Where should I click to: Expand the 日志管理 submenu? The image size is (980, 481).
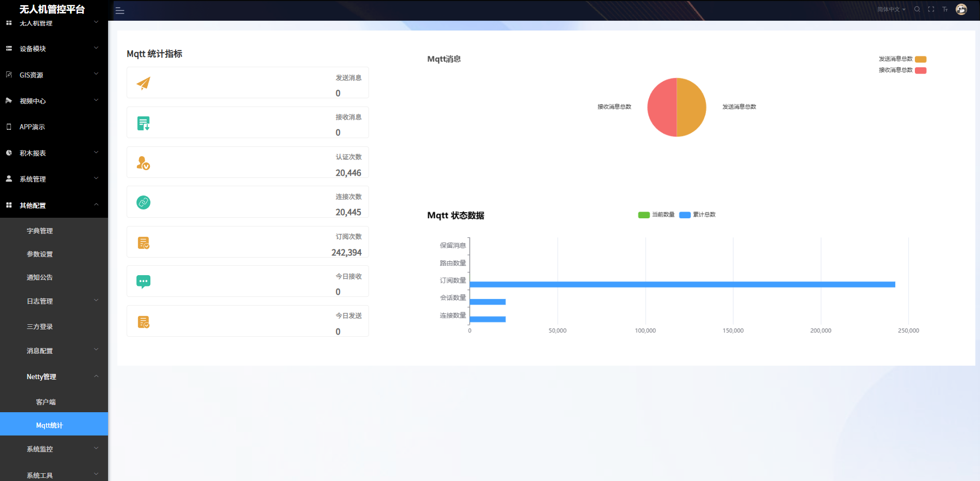point(54,301)
